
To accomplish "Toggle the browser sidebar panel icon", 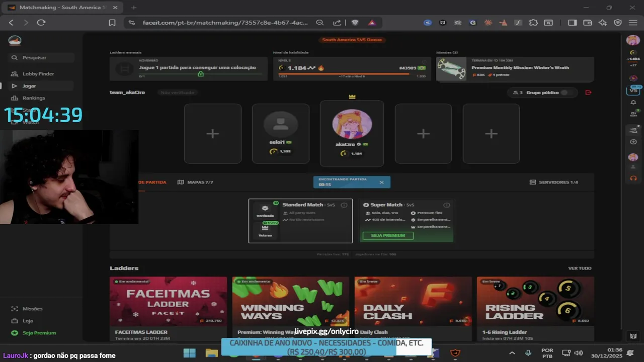I will tap(572, 23).
